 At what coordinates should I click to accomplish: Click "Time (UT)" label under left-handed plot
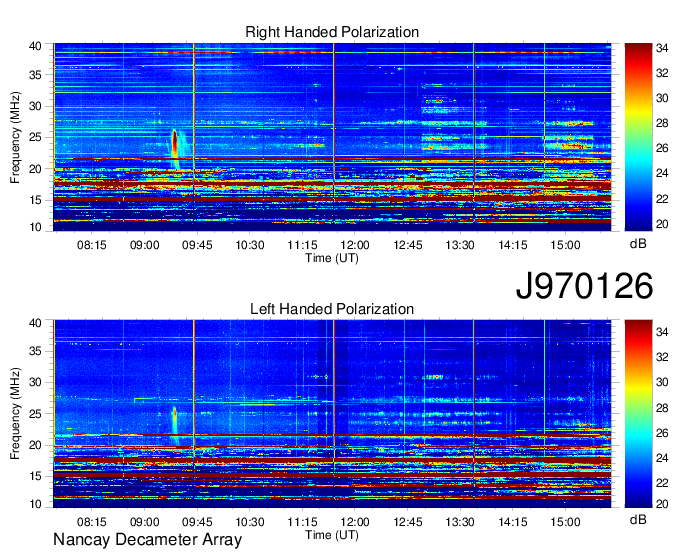(x=332, y=535)
